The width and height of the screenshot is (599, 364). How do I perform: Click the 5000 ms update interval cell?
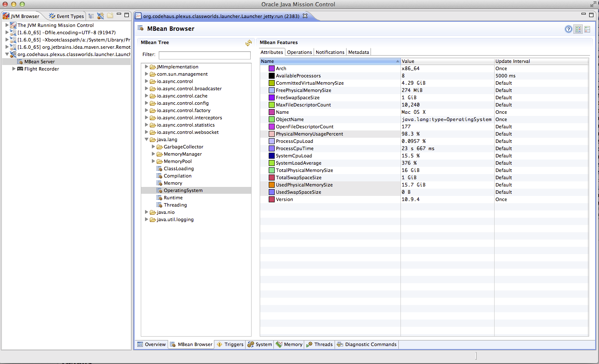[541, 76]
